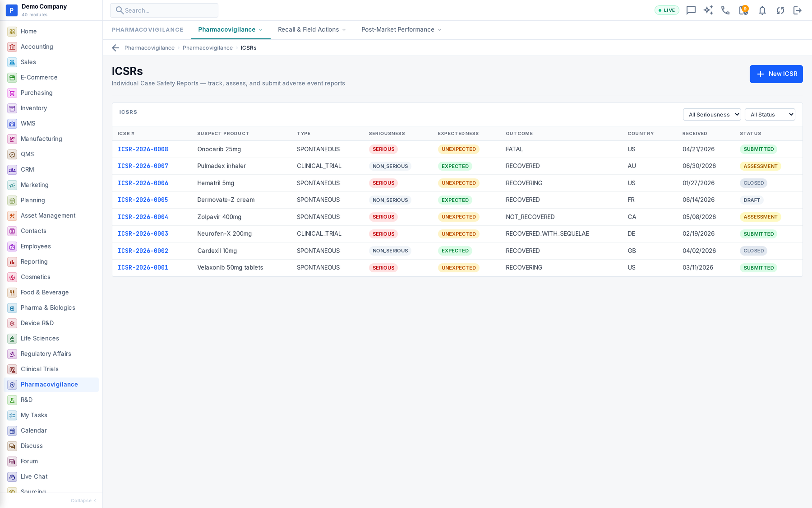The image size is (812, 508).
Task: Open E-Commerce module in sidebar
Action: pos(51,77)
